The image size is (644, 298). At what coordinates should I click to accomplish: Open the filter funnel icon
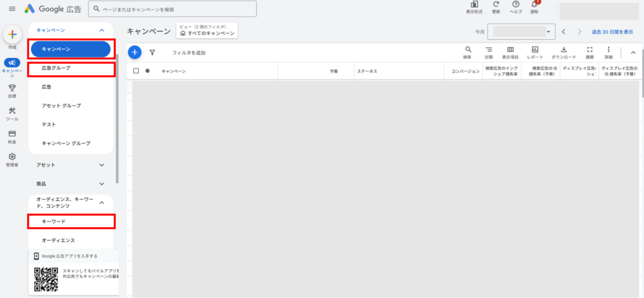[152, 53]
